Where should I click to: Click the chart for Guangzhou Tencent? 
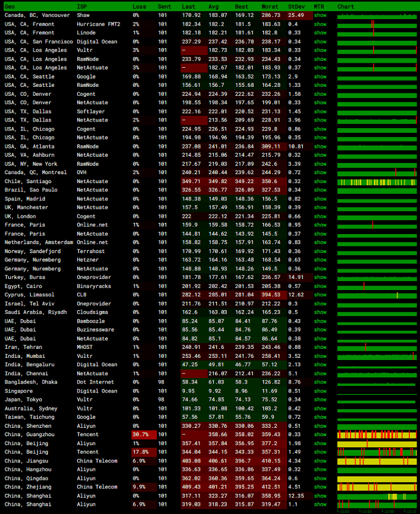point(377,434)
